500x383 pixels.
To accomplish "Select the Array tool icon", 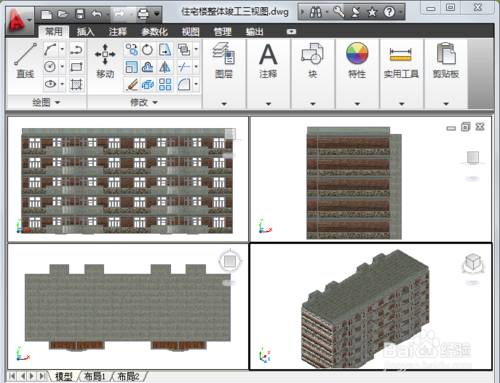I will point(165,84).
